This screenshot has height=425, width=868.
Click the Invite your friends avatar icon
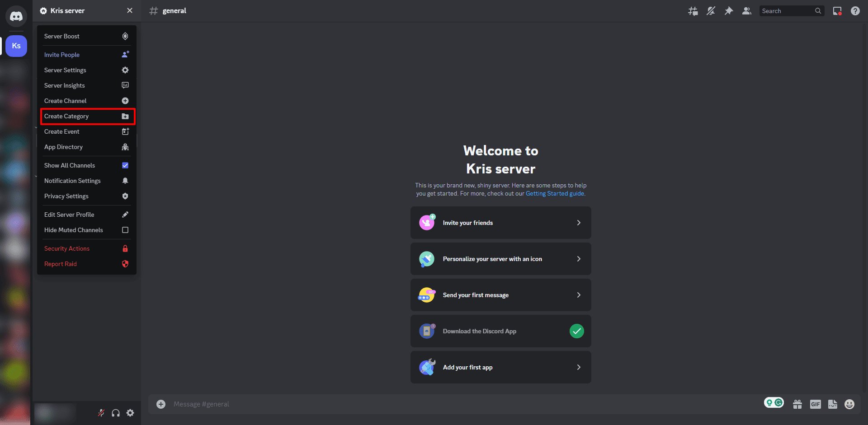coord(427,222)
